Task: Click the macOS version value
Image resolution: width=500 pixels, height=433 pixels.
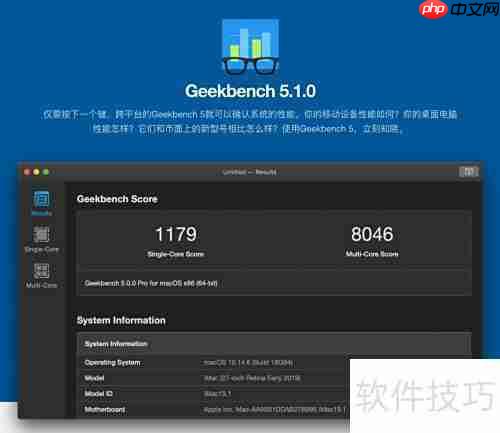Action: (249, 363)
